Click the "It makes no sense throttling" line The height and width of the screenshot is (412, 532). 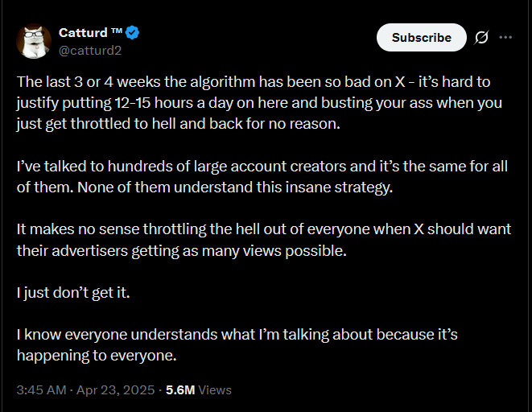[264, 229]
